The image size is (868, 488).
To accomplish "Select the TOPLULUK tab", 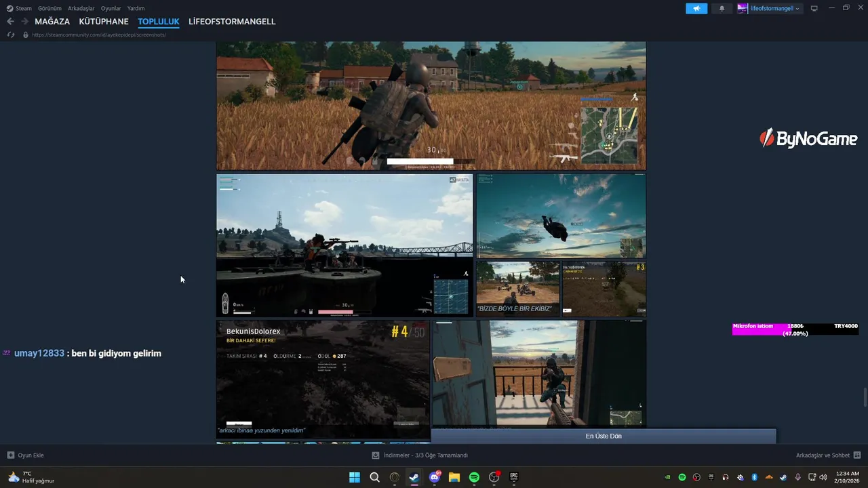I will (x=159, y=22).
